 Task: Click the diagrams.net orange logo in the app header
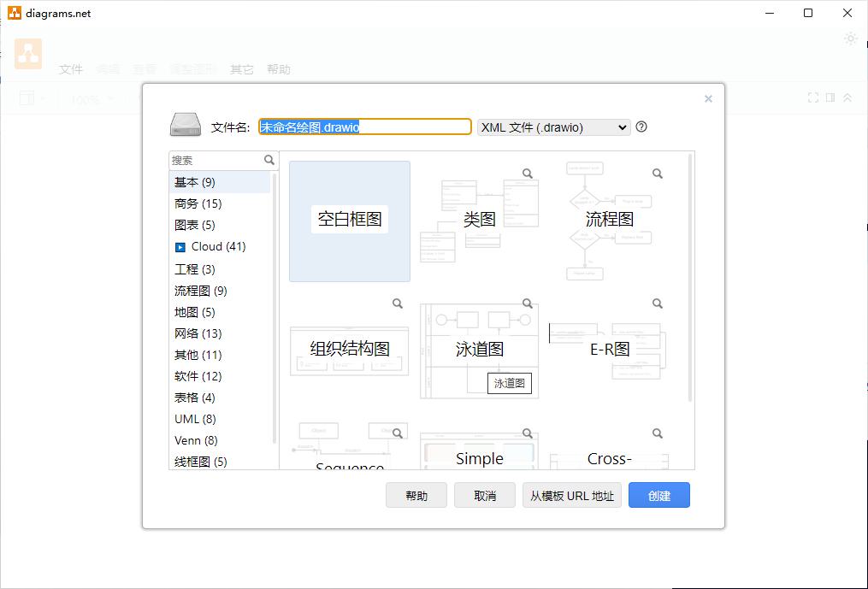(28, 54)
